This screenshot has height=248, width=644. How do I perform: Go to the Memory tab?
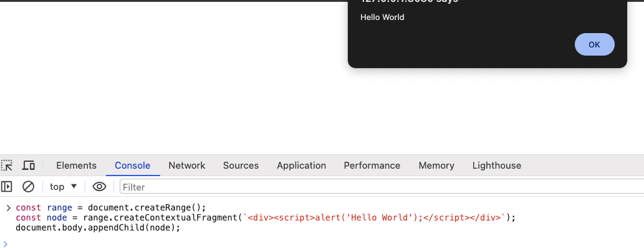point(436,166)
